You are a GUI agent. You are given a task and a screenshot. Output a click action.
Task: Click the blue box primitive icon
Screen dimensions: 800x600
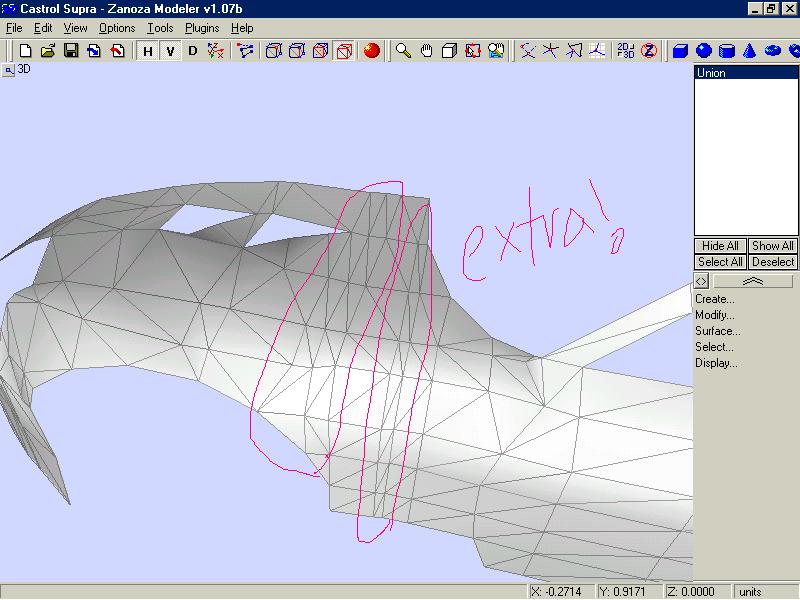681,50
